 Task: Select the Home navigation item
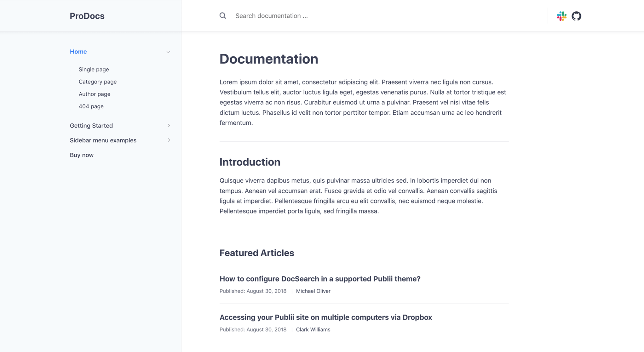pos(78,52)
